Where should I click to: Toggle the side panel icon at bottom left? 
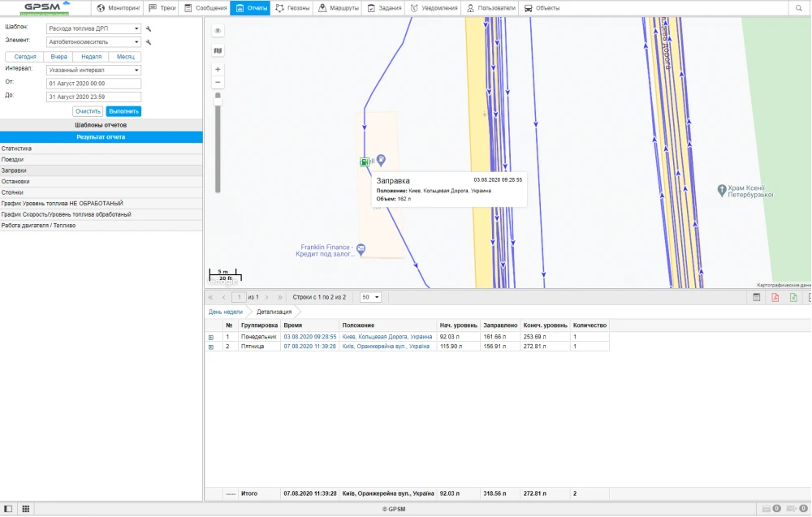point(8,509)
